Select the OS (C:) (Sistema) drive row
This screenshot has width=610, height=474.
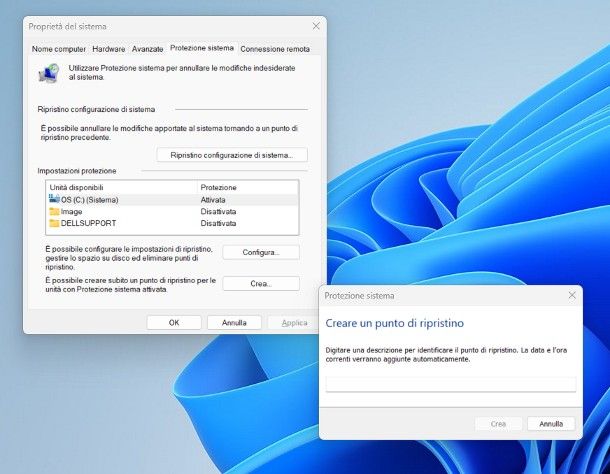[172, 200]
